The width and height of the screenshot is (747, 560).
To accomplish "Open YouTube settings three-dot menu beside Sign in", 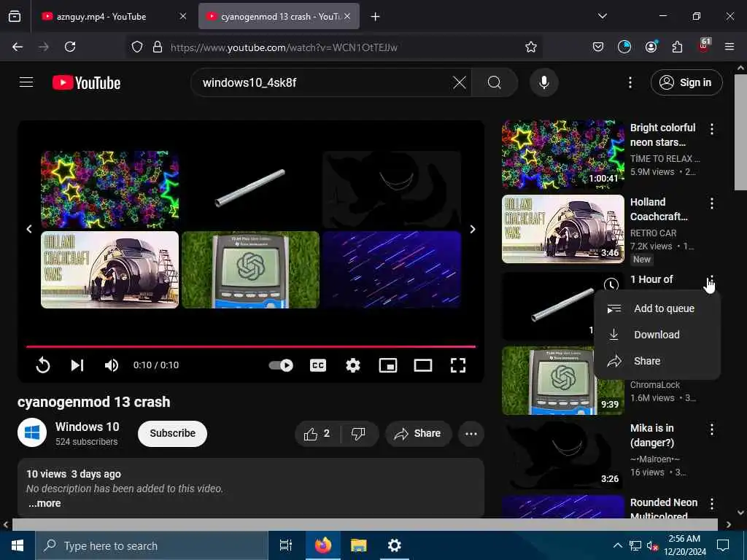I will 630,82.
